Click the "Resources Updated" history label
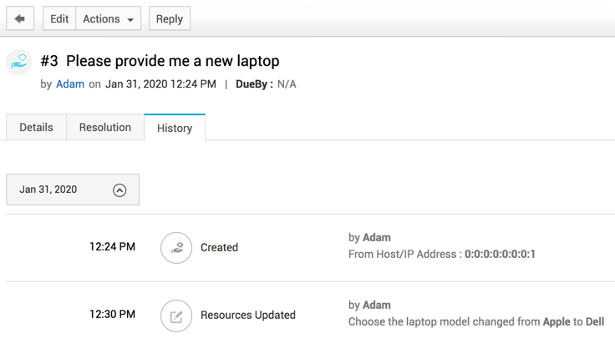This screenshot has height=364, width=615. tap(248, 315)
